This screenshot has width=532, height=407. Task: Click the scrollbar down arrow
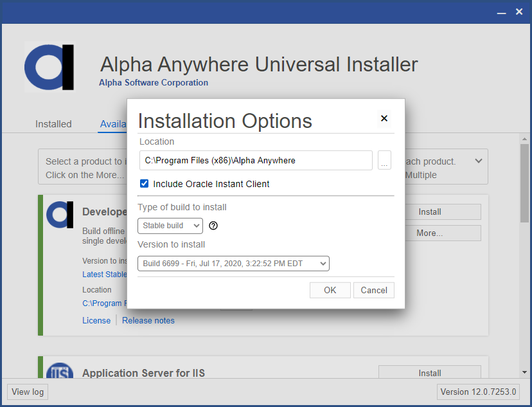tap(524, 372)
